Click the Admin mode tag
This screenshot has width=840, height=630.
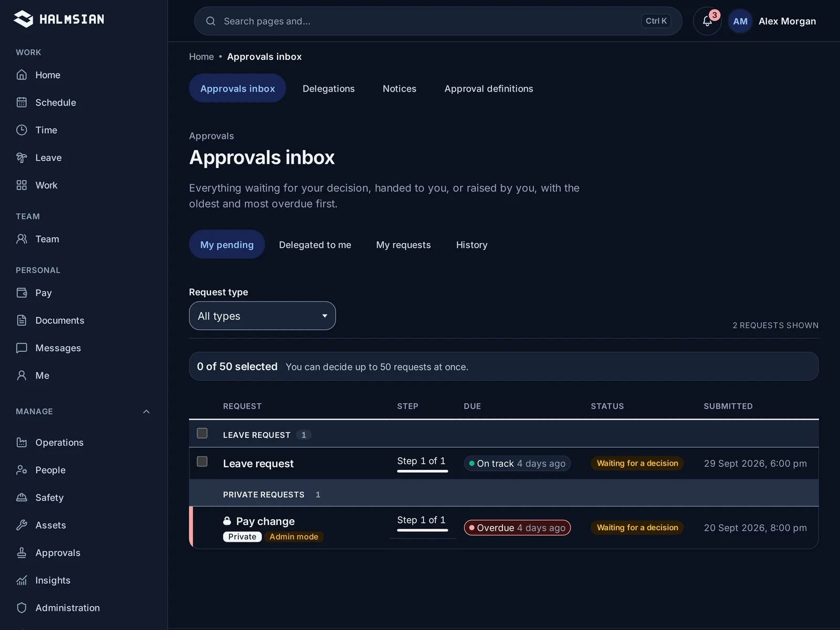tap(294, 537)
